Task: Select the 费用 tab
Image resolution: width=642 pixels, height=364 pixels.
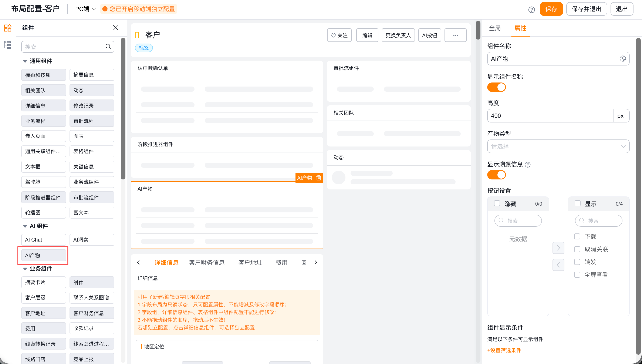Action: click(x=281, y=263)
